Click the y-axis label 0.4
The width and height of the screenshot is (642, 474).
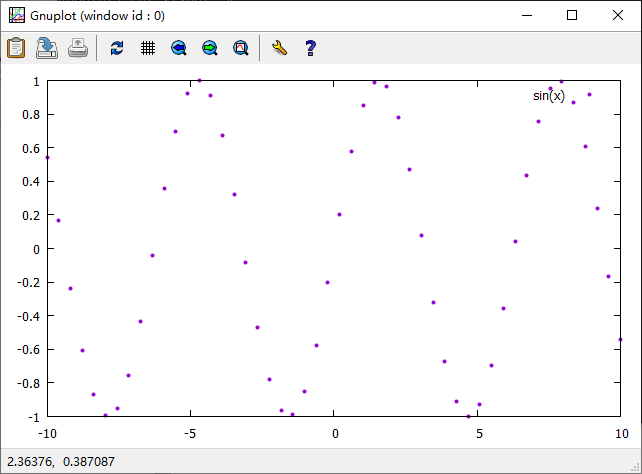[x=31, y=182]
